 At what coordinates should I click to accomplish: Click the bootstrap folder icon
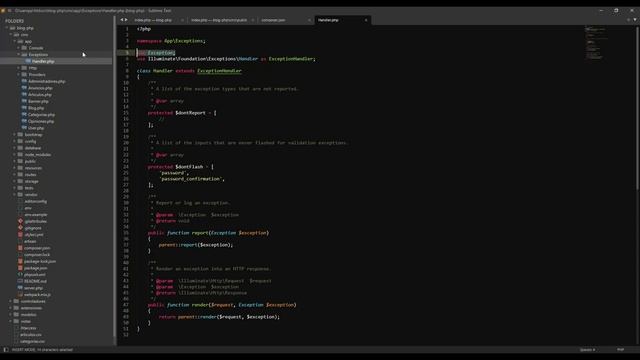pos(20,134)
